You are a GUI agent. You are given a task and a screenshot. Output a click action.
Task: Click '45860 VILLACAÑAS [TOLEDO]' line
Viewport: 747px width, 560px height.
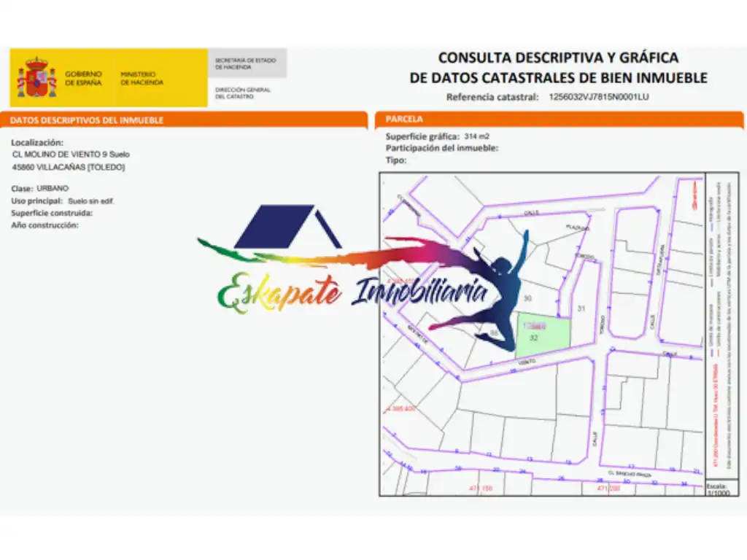69,167
